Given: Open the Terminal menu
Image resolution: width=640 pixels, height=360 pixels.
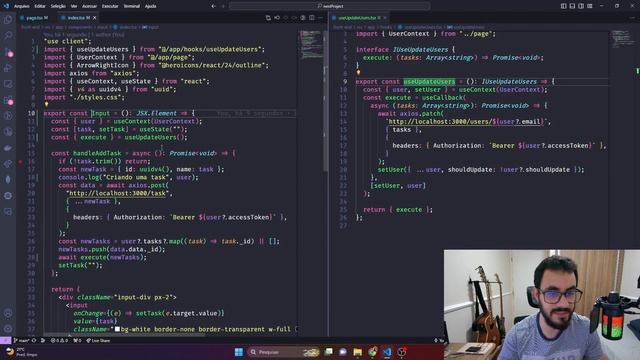Looking at the screenshot, I should point(131,6).
